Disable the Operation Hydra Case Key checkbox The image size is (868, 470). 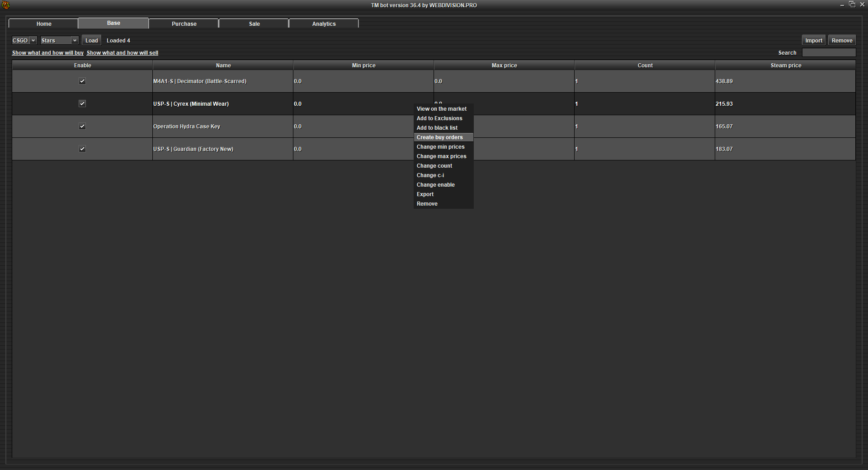[82, 127]
